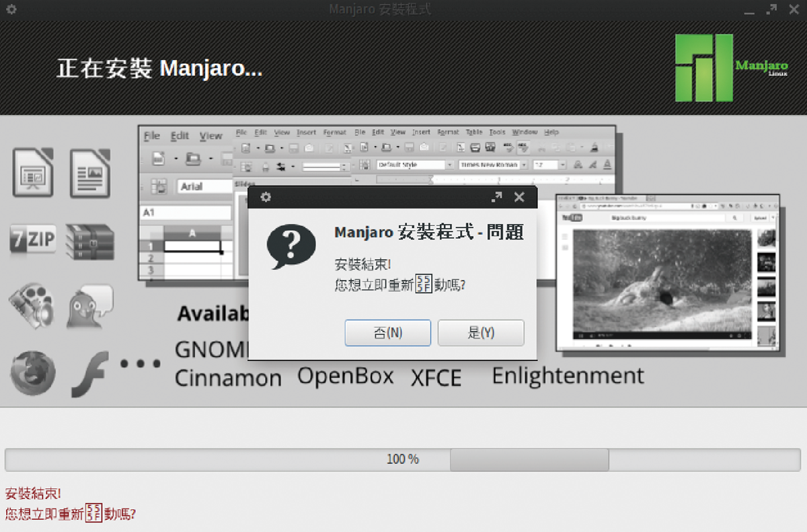Viewport: 807px width, 532px height.
Task: Click the heading 正在安裝 Manjaro...
Action: coord(159,69)
